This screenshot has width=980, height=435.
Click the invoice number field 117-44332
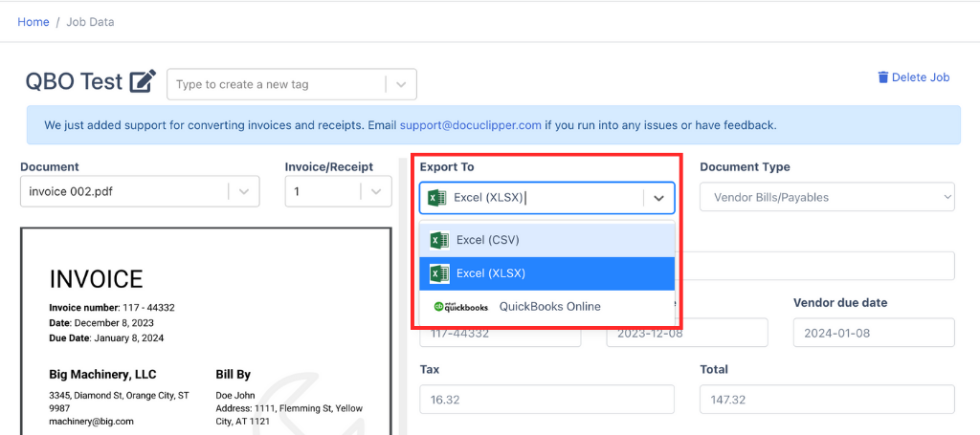click(500, 333)
